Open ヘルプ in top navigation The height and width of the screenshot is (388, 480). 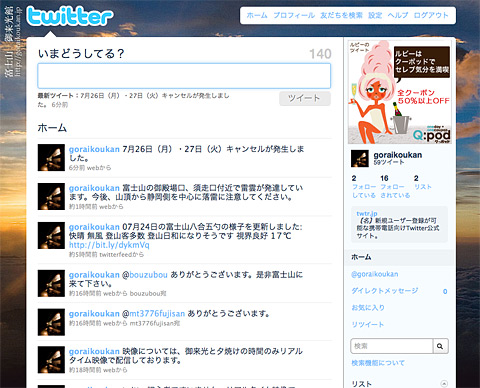click(398, 15)
